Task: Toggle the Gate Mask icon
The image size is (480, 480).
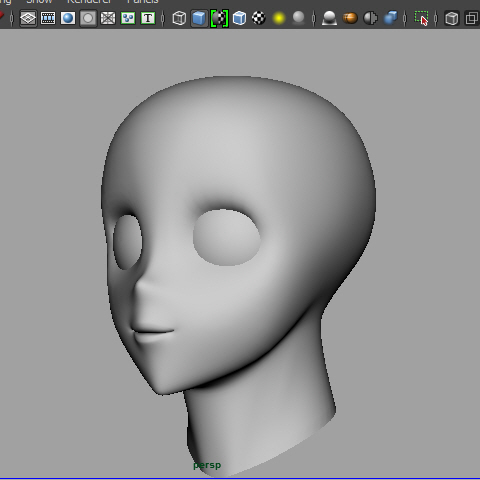Action: point(88,18)
